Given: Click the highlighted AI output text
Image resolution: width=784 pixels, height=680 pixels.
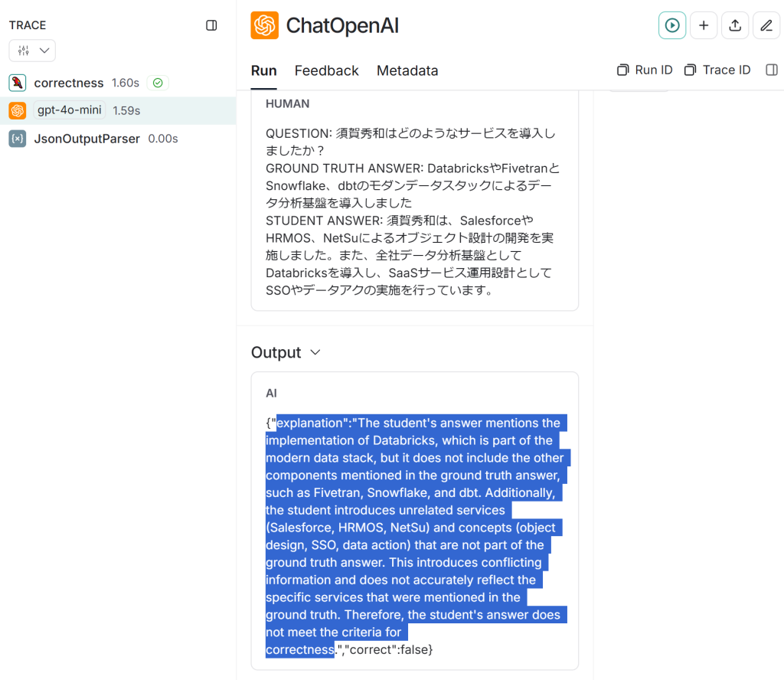Looking at the screenshot, I should tap(415, 536).
